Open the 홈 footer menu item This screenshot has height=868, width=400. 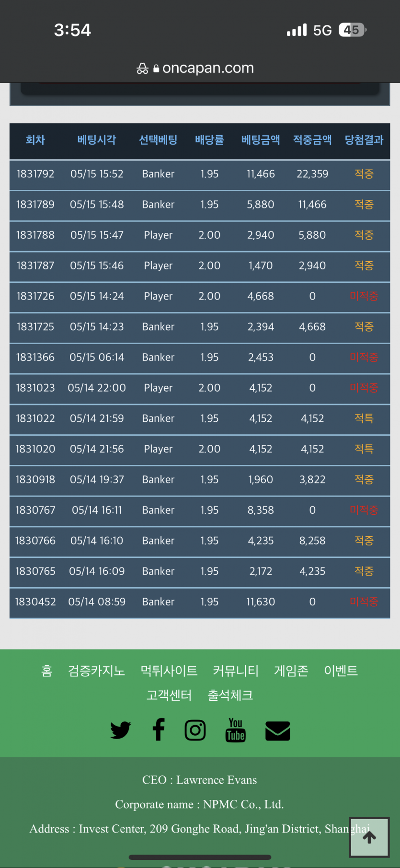pos(46,671)
